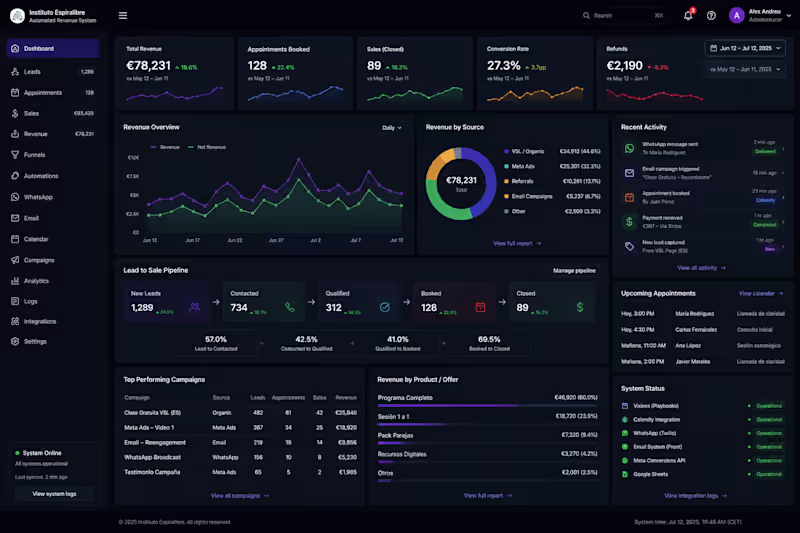Click the email campaign envelope icon

[630, 173]
